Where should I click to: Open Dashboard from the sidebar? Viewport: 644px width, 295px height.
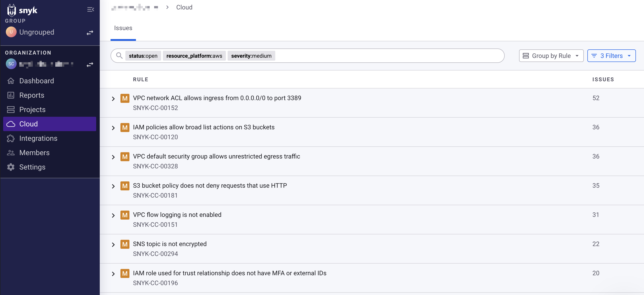point(36,81)
